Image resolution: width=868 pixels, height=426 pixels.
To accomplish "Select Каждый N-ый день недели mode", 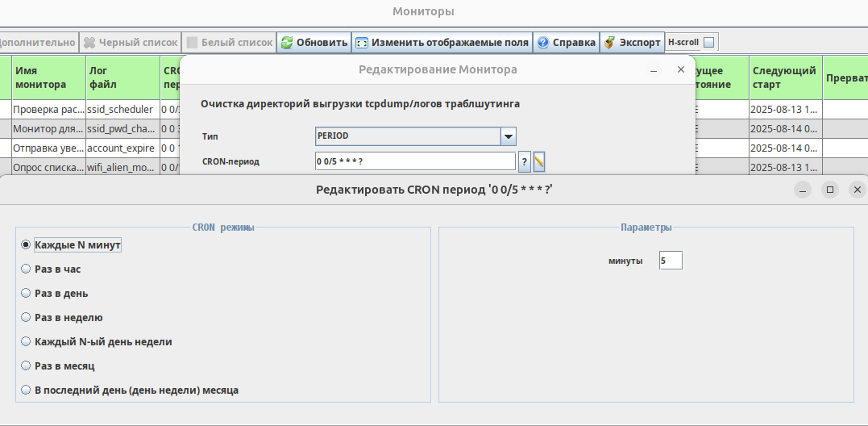I will click(26, 342).
